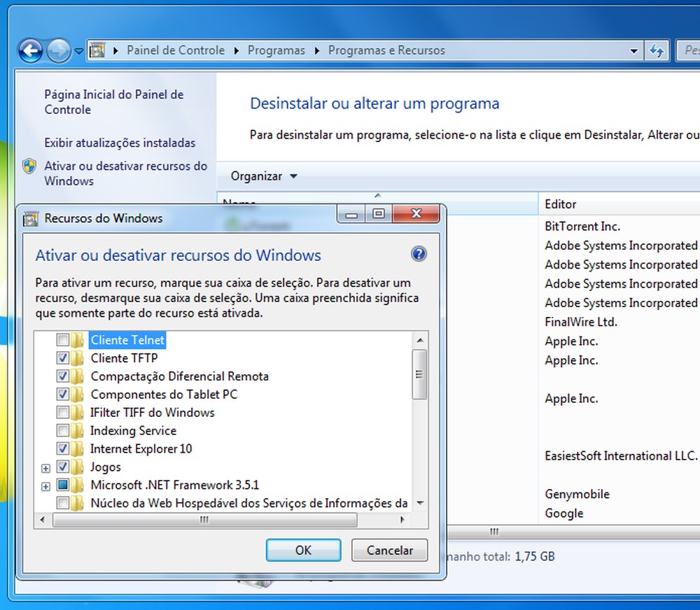
Task: Open Exibir atualizações instaladas link
Action: tap(119, 143)
